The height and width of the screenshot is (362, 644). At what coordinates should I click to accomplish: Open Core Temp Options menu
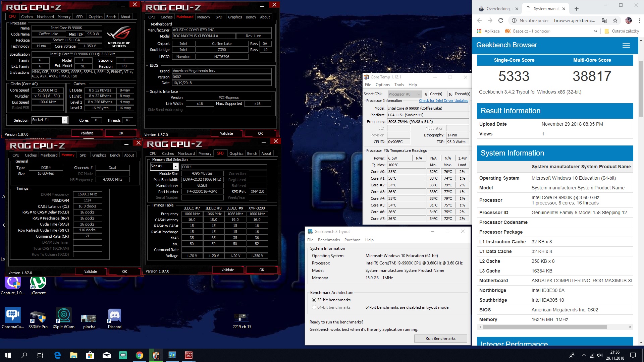(x=382, y=85)
